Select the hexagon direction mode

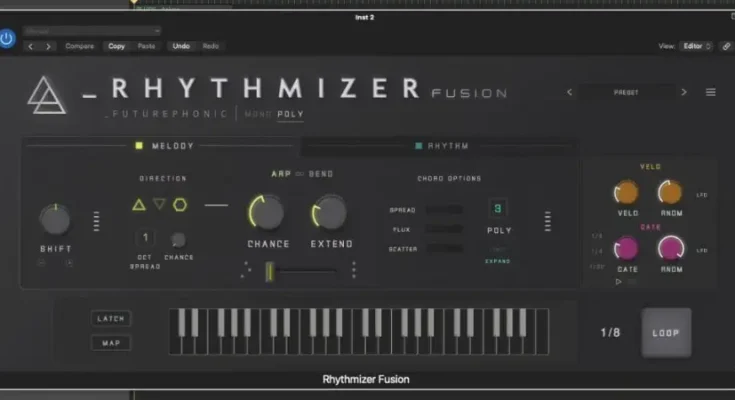pos(179,205)
